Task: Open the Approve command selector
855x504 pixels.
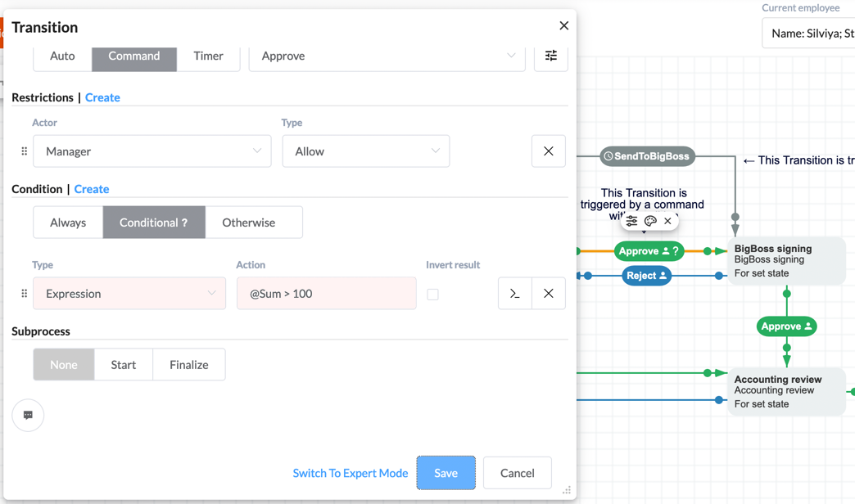Action: point(387,56)
